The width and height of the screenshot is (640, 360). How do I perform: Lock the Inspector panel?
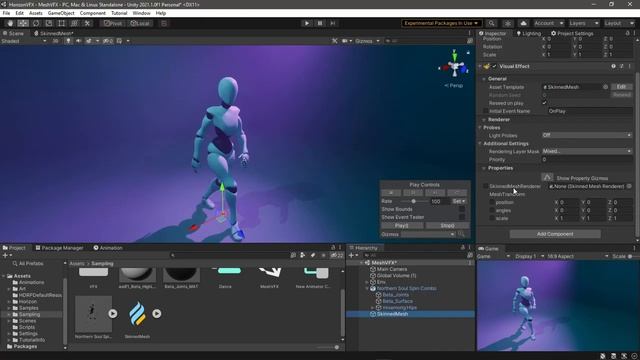(627, 33)
